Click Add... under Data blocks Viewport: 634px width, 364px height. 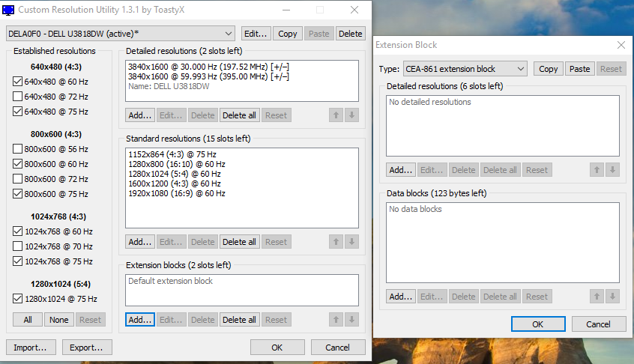[402, 297]
